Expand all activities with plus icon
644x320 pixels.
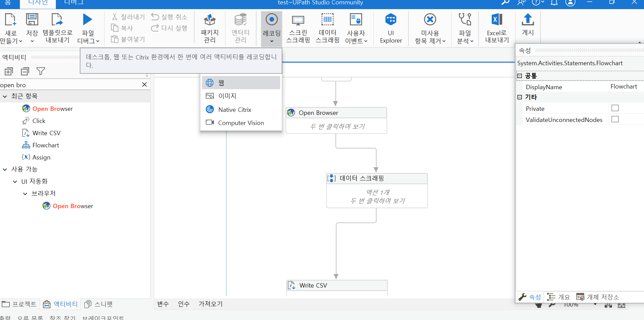9,71
